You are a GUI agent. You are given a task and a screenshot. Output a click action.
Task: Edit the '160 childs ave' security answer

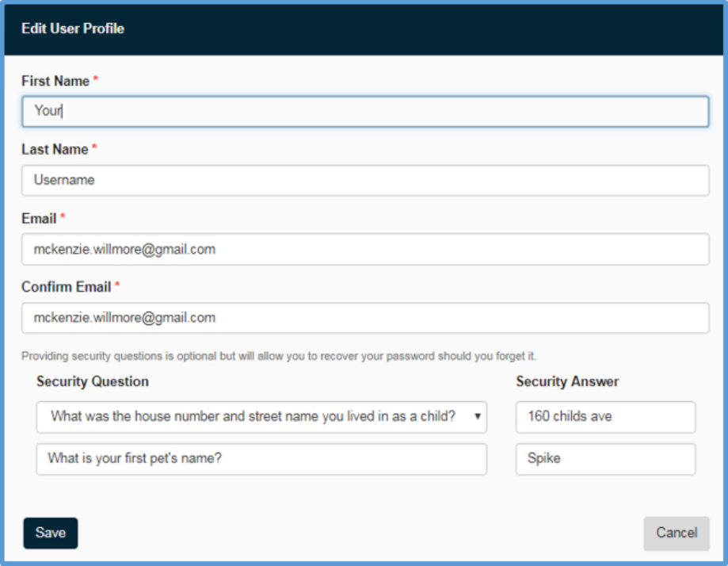click(605, 417)
